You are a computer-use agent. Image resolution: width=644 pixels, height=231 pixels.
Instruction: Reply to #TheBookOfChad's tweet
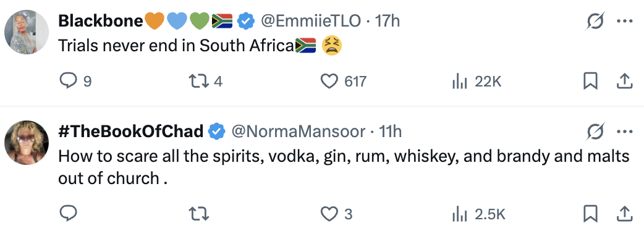(68, 213)
